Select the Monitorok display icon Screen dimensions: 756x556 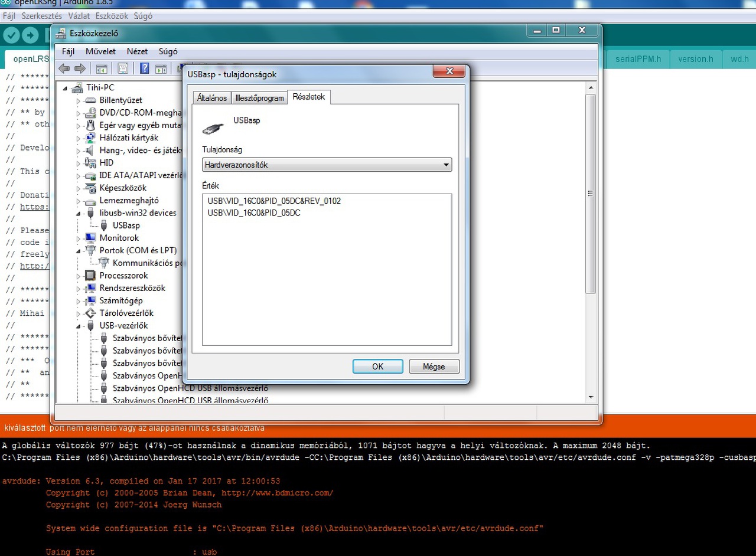coord(90,238)
